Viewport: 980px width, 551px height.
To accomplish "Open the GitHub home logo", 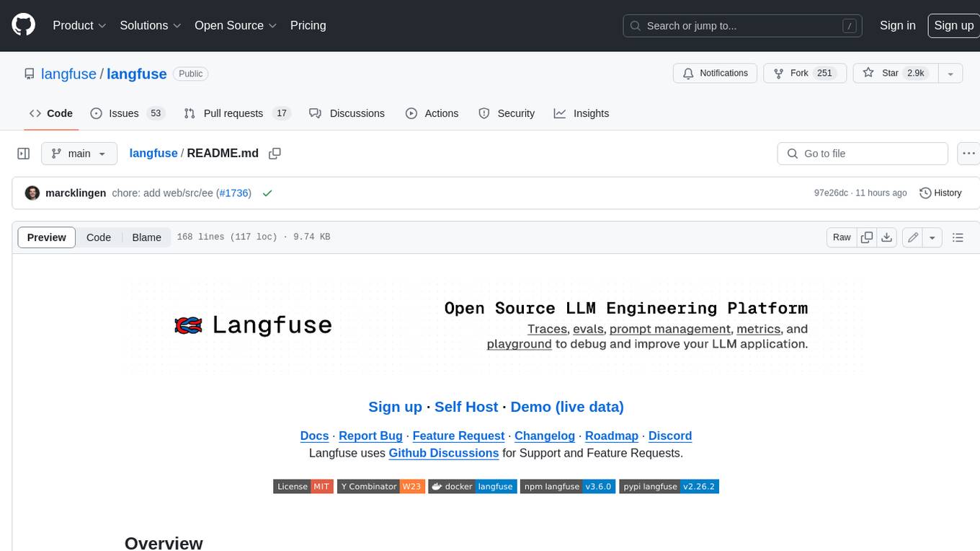I will [24, 25].
